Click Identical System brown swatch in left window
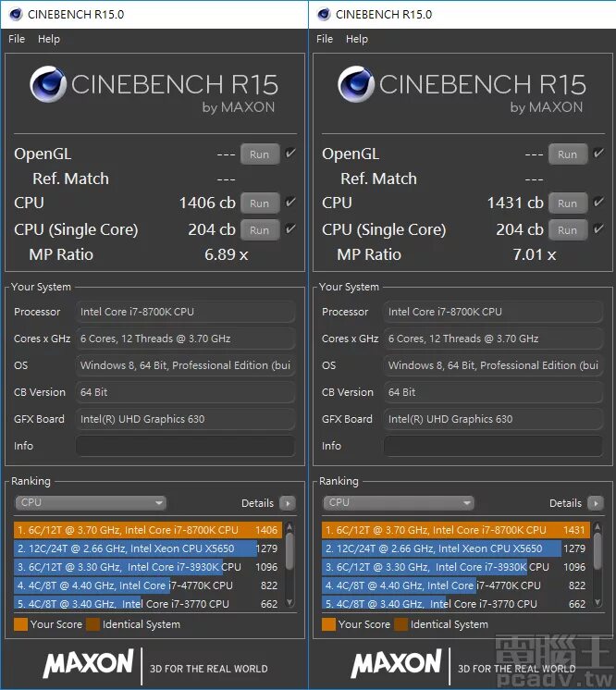Image resolution: width=616 pixels, height=690 pixels. 92,624
